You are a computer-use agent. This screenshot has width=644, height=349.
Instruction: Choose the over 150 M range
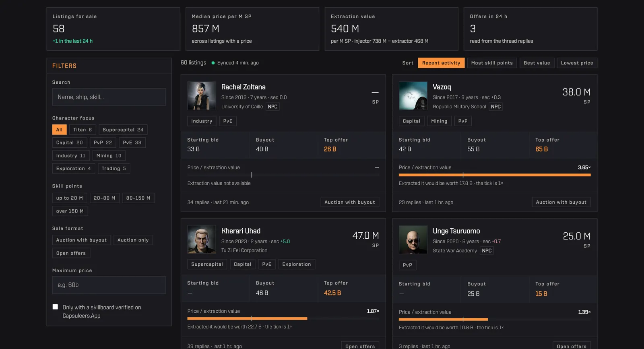tap(70, 211)
